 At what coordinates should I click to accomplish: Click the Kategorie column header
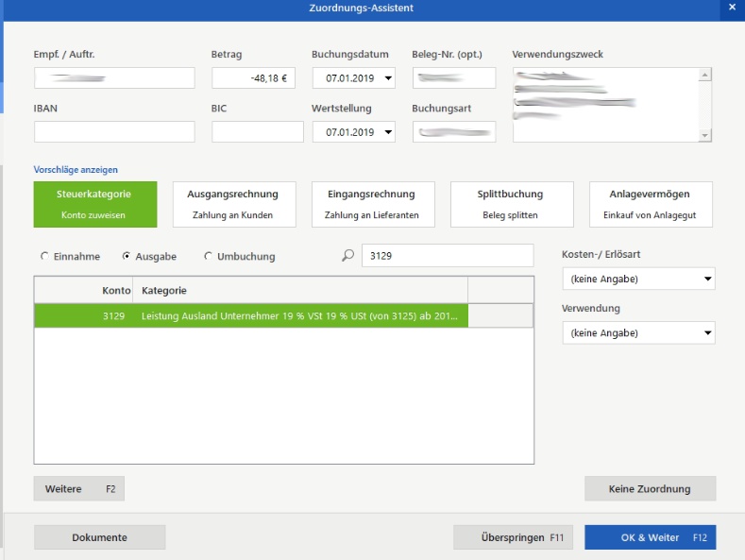[x=300, y=291]
